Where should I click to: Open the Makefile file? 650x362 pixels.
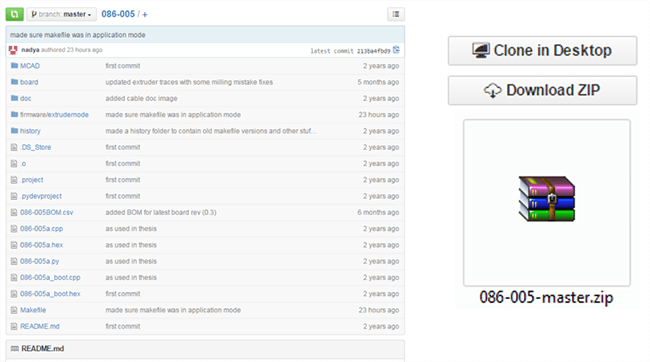33,310
